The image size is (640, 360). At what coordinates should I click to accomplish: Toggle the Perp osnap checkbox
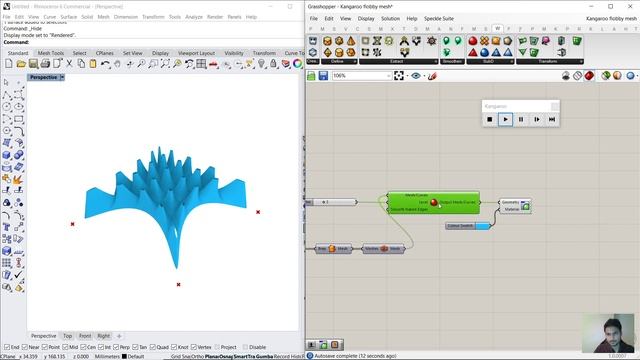pyautogui.click(x=116, y=347)
